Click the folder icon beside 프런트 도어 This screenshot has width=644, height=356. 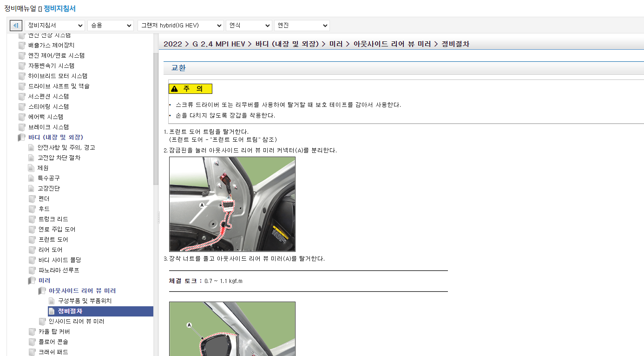(x=32, y=239)
